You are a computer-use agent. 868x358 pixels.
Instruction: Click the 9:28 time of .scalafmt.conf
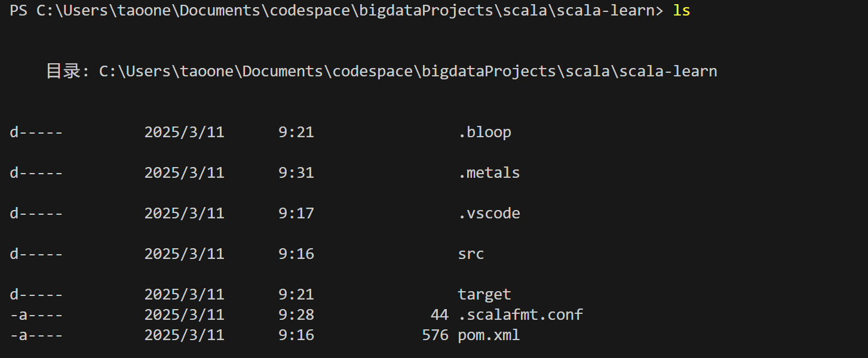point(296,314)
